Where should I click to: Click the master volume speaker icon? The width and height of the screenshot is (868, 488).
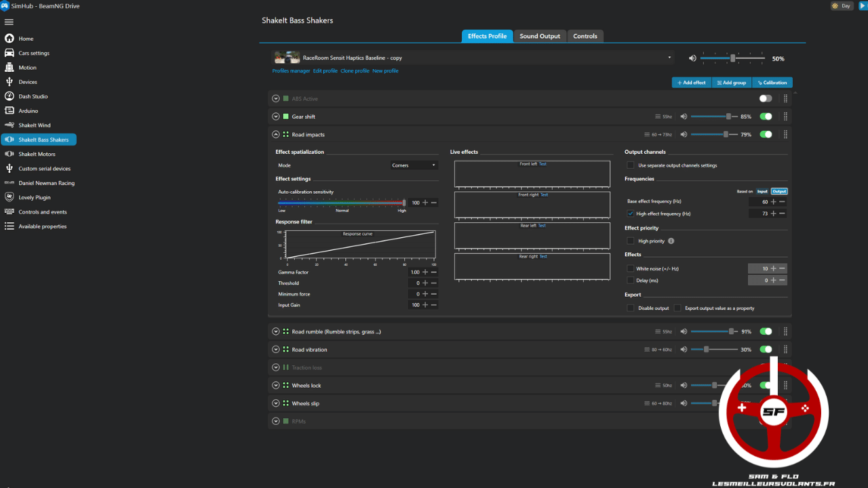click(x=692, y=58)
